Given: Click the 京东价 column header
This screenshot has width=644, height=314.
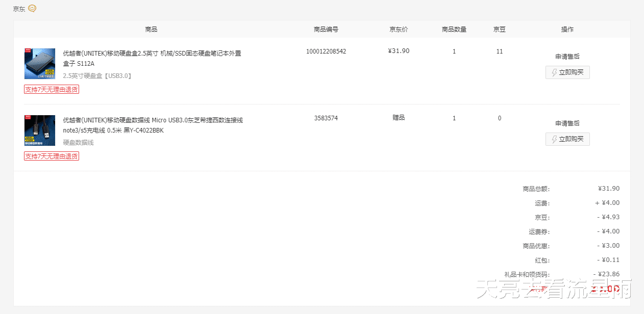Looking at the screenshot, I should 398,29.
